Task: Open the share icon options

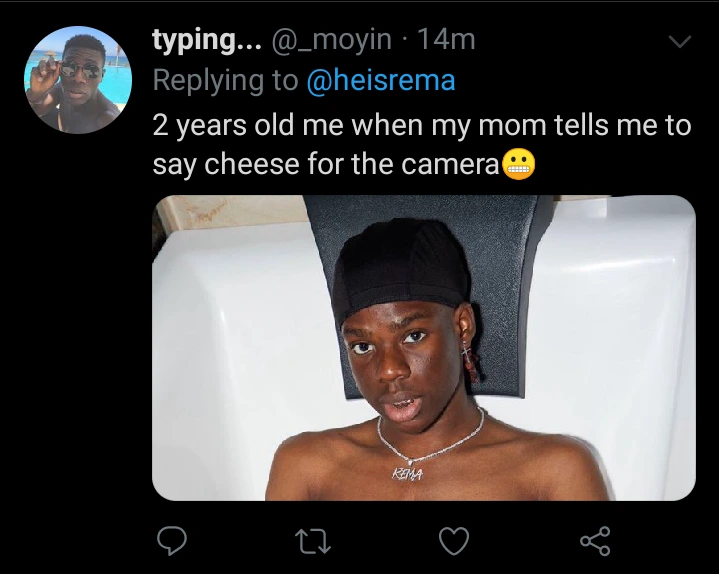Action: click(595, 541)
